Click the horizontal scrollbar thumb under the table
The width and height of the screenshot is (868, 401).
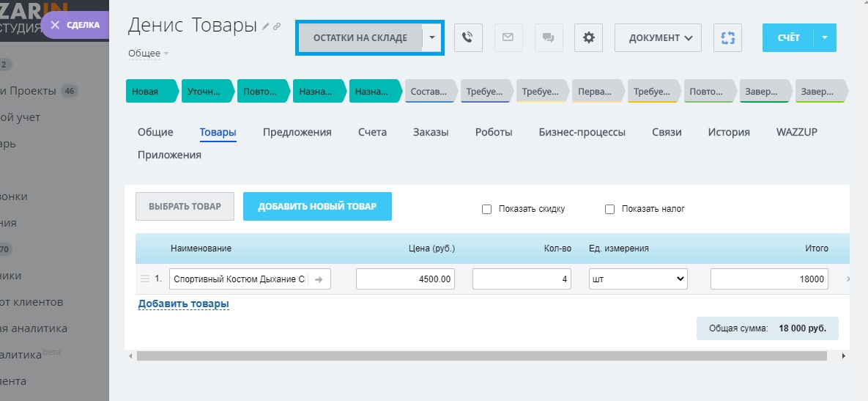click(481, 356)
